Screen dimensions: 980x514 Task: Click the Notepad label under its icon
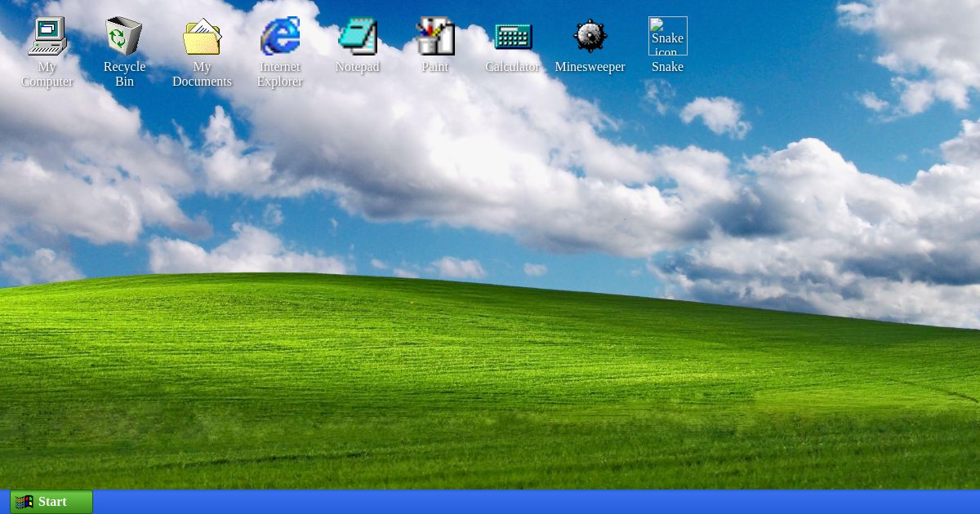point(357,67)
